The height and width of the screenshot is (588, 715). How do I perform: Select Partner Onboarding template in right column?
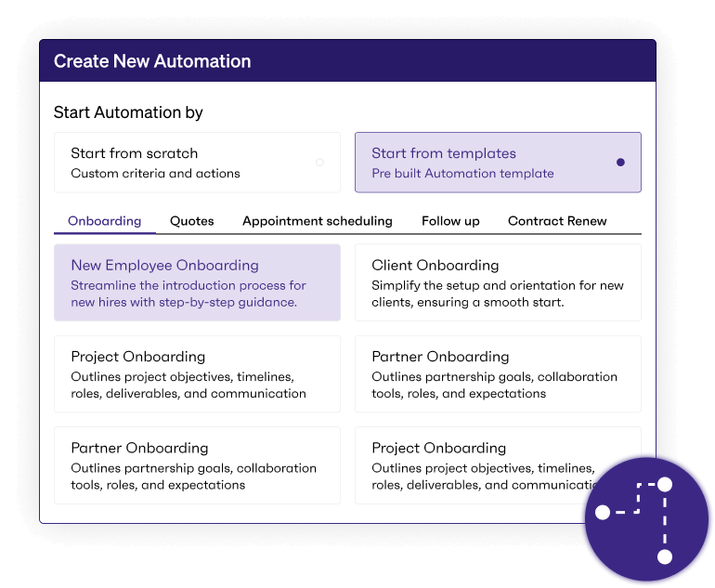click(498, 373)
